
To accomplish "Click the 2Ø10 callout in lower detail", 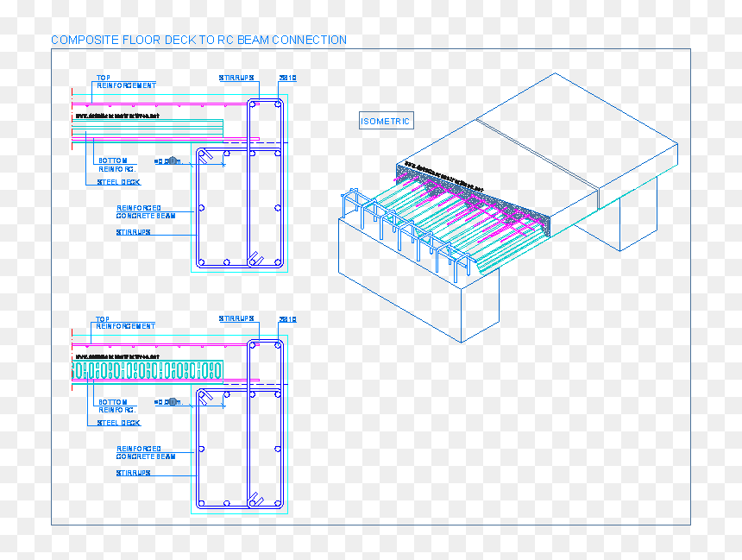I will (287, 319).
